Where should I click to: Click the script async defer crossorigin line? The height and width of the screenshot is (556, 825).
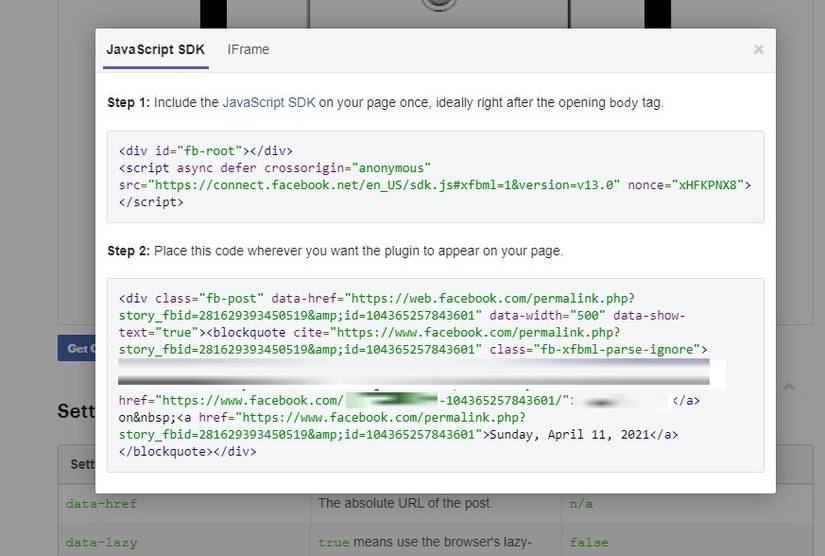point(275,168)
